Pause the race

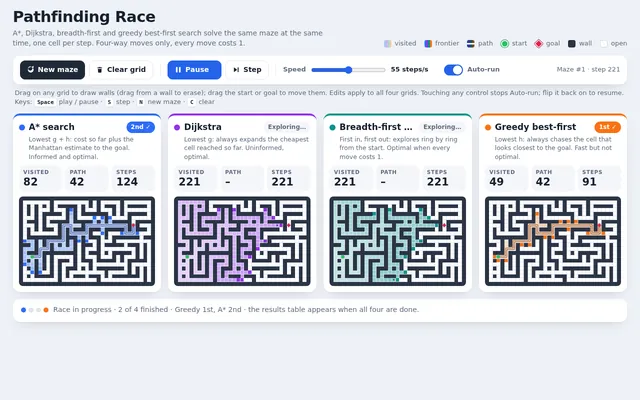194,70
